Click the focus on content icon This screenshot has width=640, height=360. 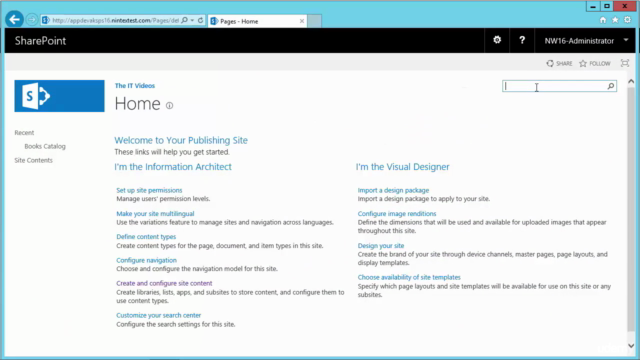[625, 63]
